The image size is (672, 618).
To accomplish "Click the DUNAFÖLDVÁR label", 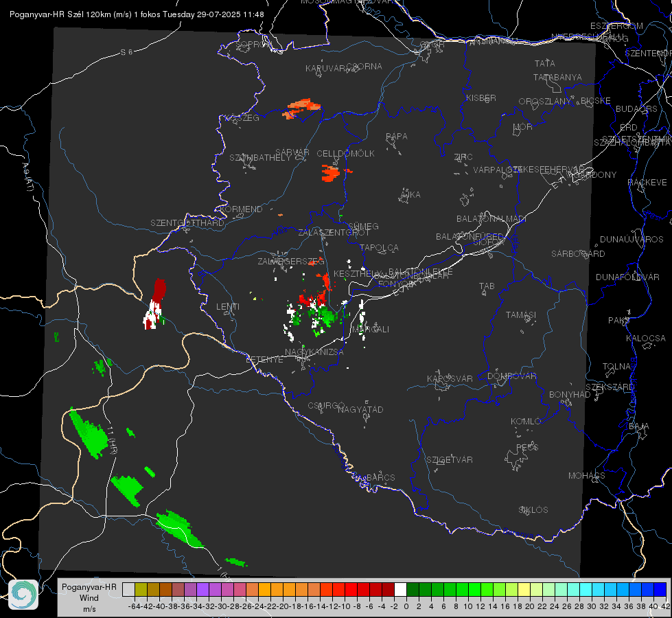I will click(627, 277).
